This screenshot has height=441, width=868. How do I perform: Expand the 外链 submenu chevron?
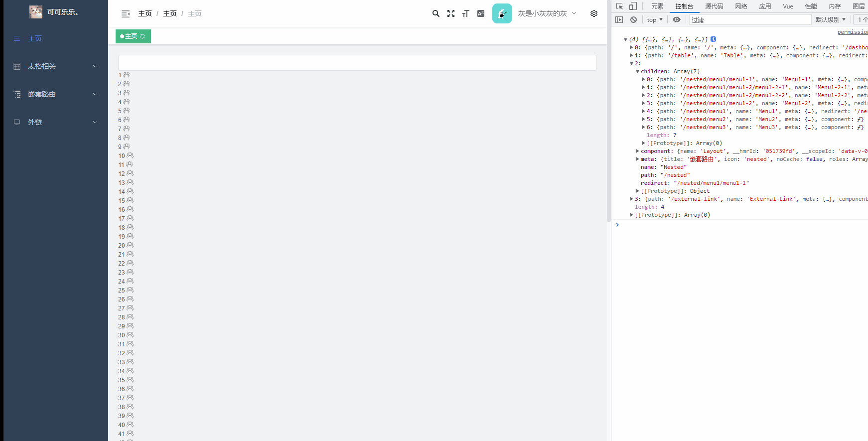coord(95,122)
